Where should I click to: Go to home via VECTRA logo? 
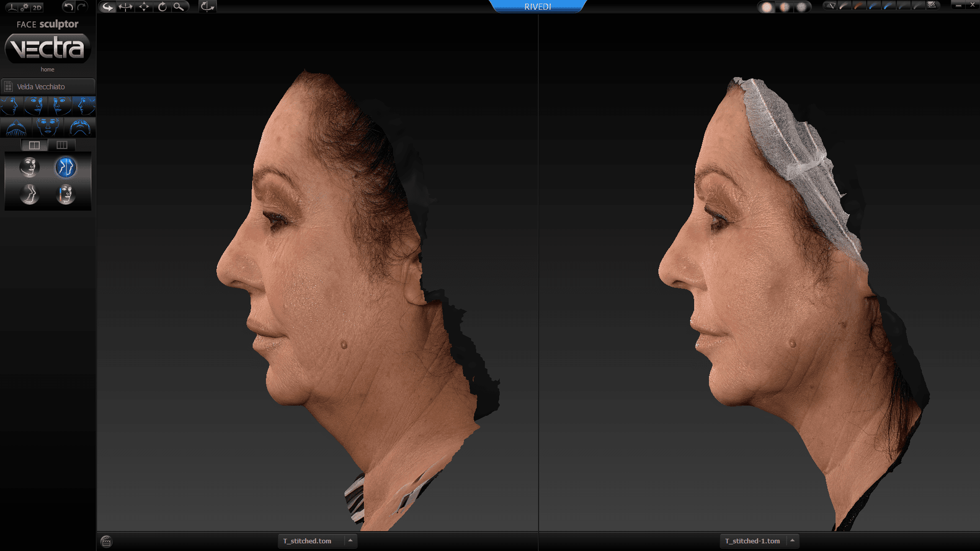pyautogui.click(x=47, y=48)
